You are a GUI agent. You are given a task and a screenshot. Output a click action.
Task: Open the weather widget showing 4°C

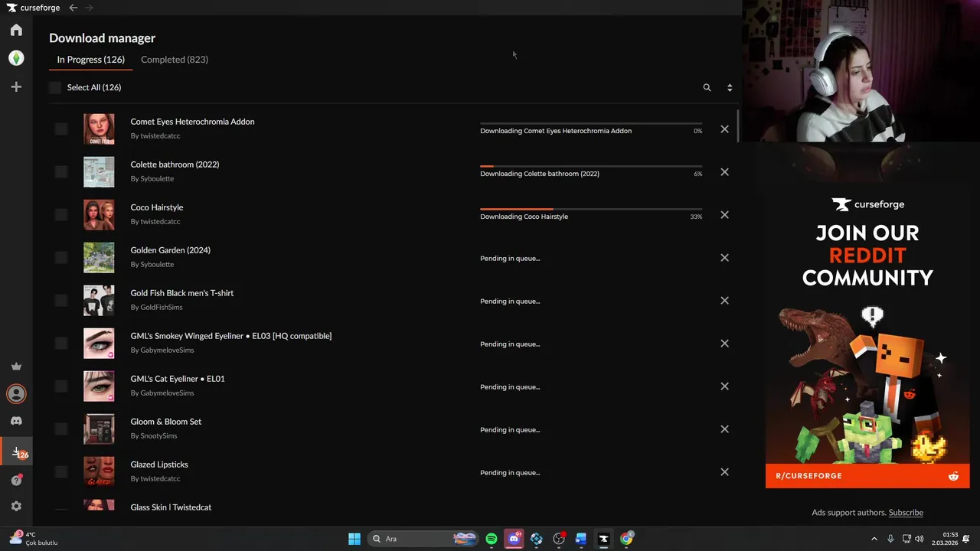point(34,539)
